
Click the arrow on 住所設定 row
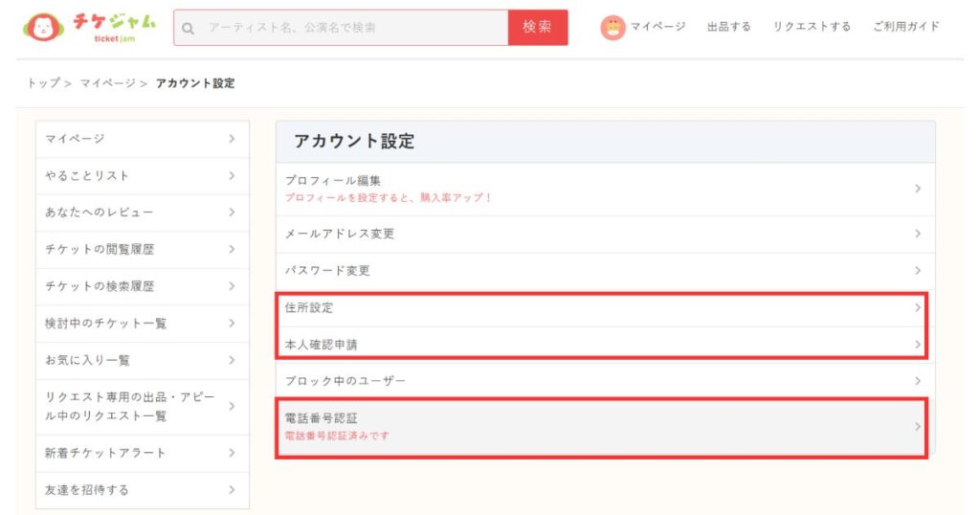pos(918,307)
